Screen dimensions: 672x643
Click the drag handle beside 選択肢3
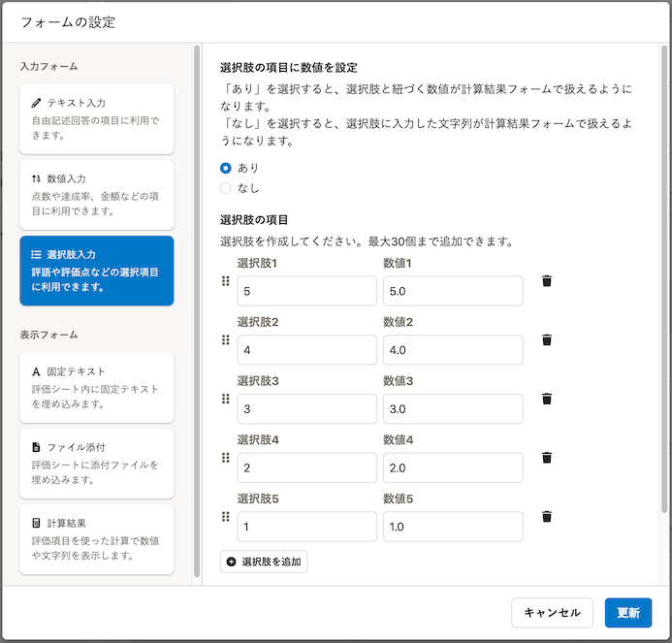click(x=226, y=399)
